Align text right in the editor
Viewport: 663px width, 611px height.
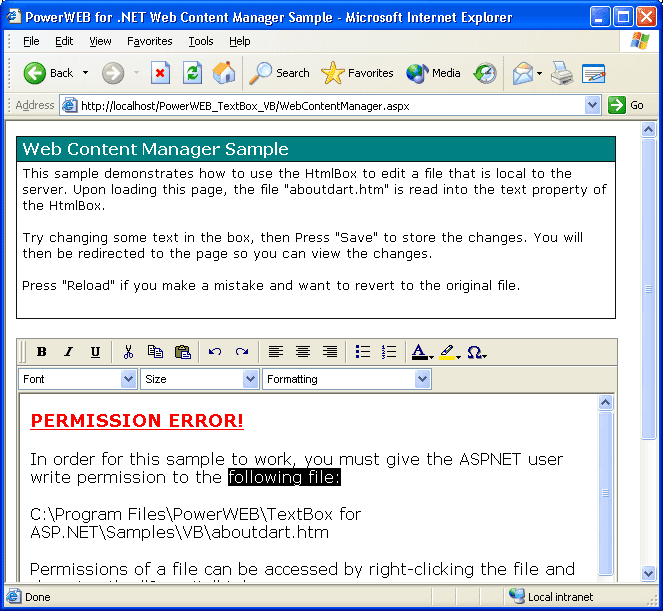tap(330, 352)
